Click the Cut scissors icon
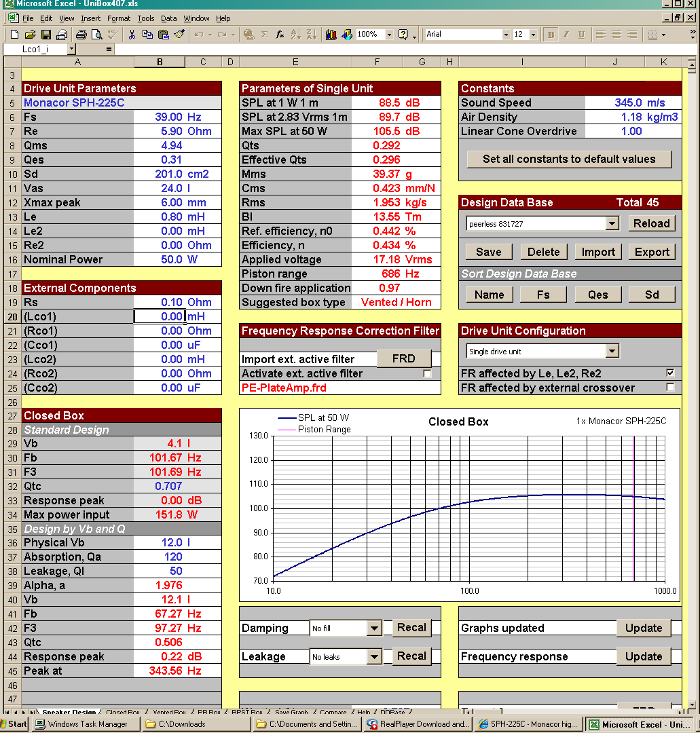Viewport: 700px width, 733px height. click(x=132, y=34)
